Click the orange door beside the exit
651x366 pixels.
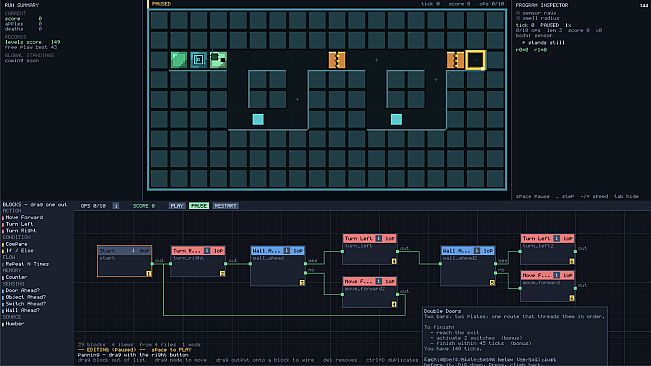click(x=455, y=60)
